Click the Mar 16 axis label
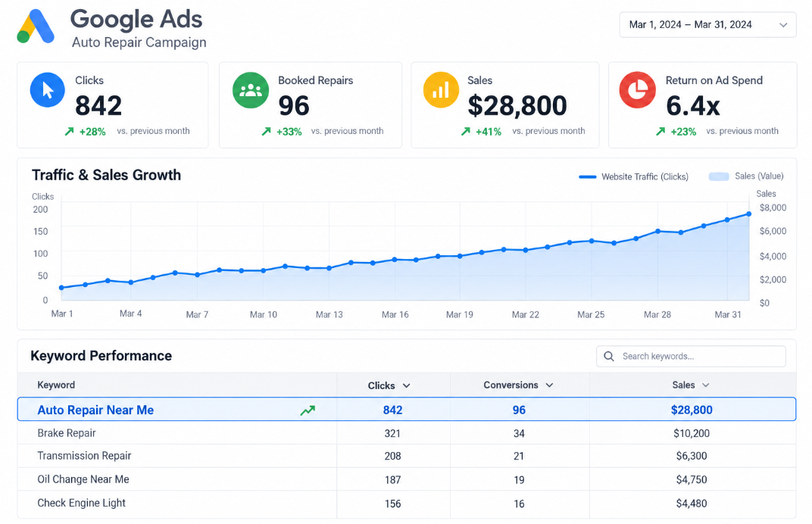The height and width of the screenshot is (524, 812). coord(395,315)
